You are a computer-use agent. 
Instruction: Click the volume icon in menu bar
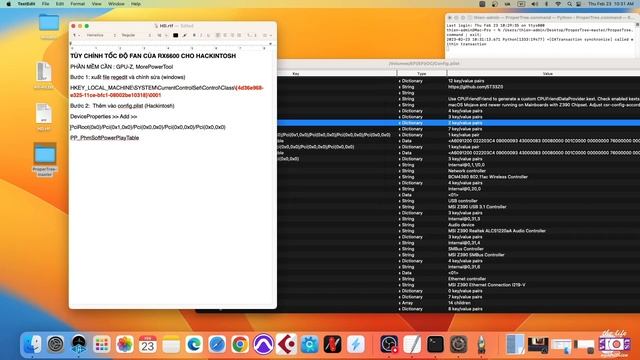pos(535,4)
